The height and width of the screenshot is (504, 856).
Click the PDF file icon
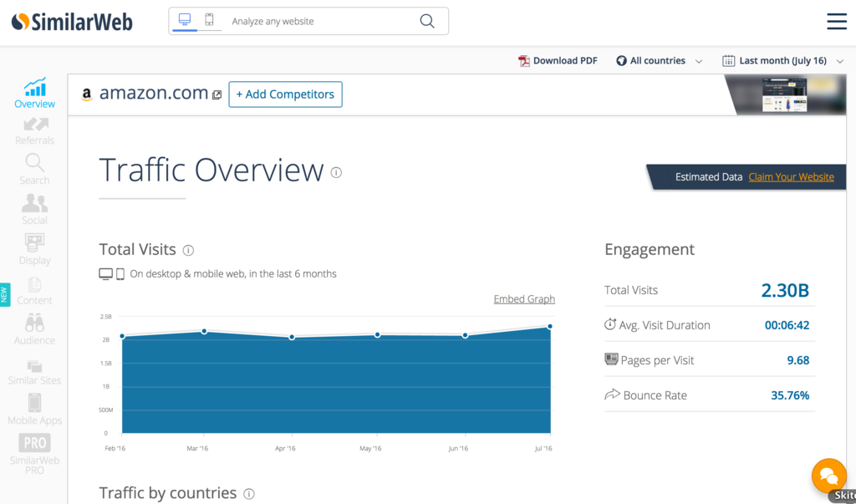524,61
